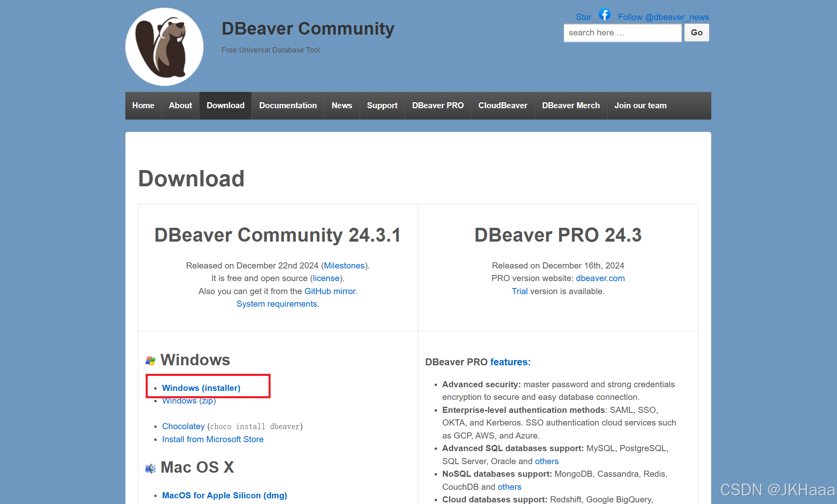
Task: Click the Star link
Action: pos(583,17)
